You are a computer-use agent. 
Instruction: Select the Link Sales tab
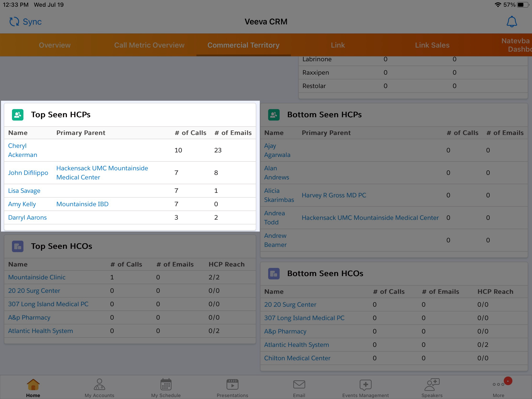point(432,45)
